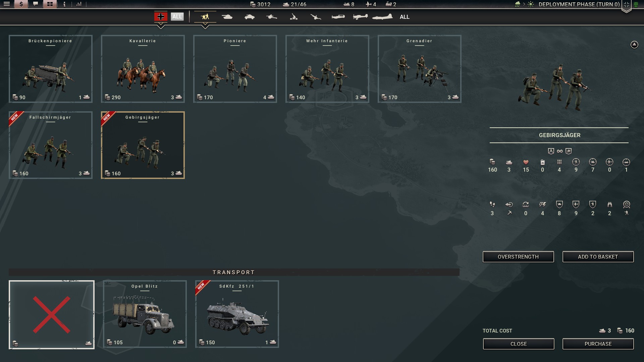The width and height of the screenshot is (644, 362).
Task: Select the German faction tab
Action: (161, 16)
